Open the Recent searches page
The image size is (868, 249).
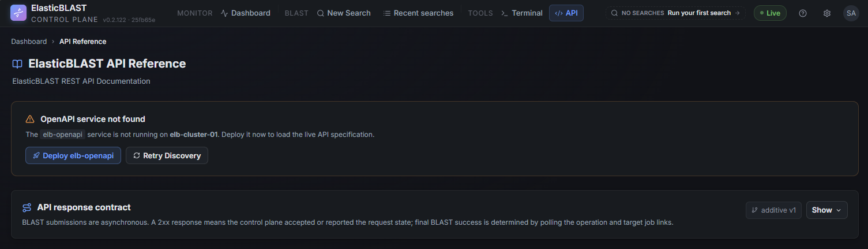pos(418,13)
